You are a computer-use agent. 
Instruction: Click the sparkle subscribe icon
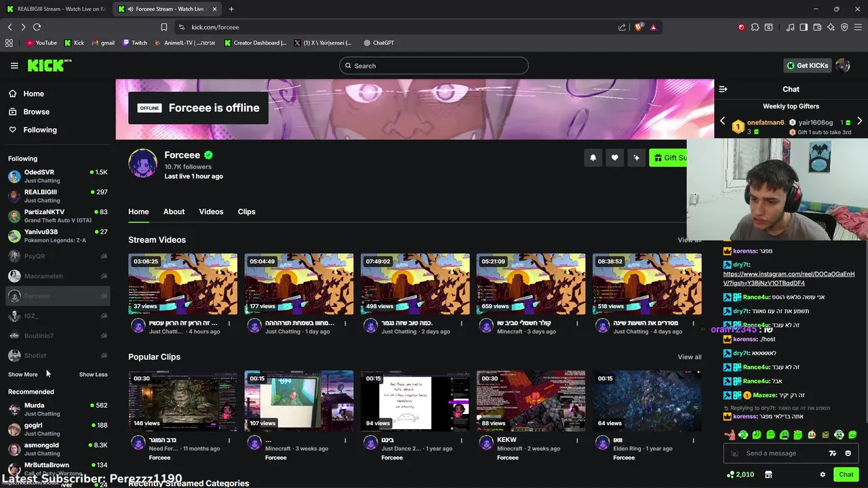click(636, 158)
